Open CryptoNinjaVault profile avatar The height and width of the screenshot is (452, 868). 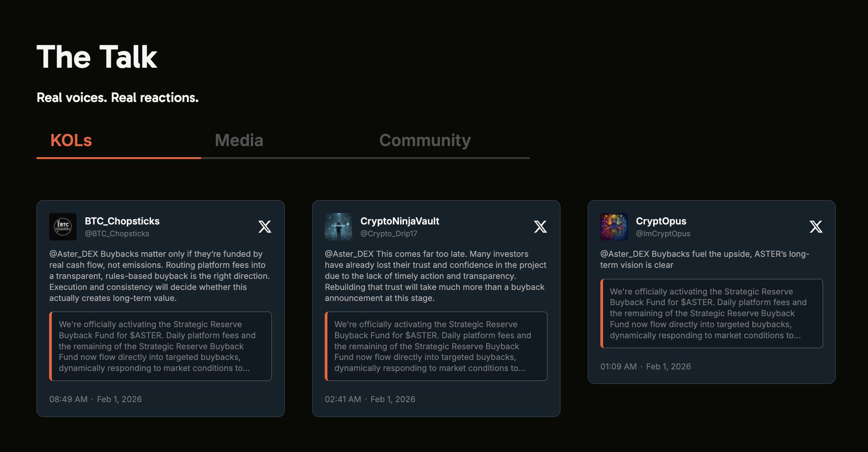(338, 227)
